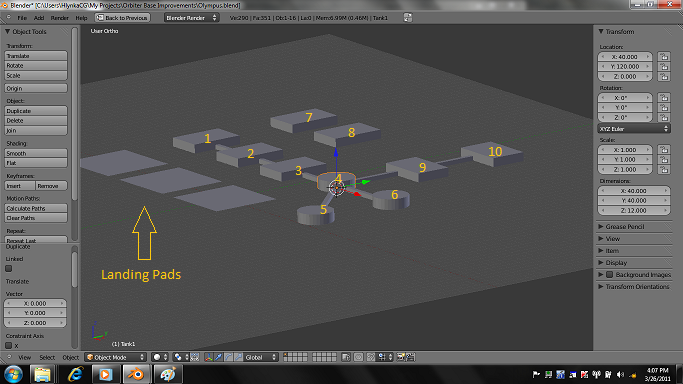Open the Global orientation dropdown

tap(260, 357)
